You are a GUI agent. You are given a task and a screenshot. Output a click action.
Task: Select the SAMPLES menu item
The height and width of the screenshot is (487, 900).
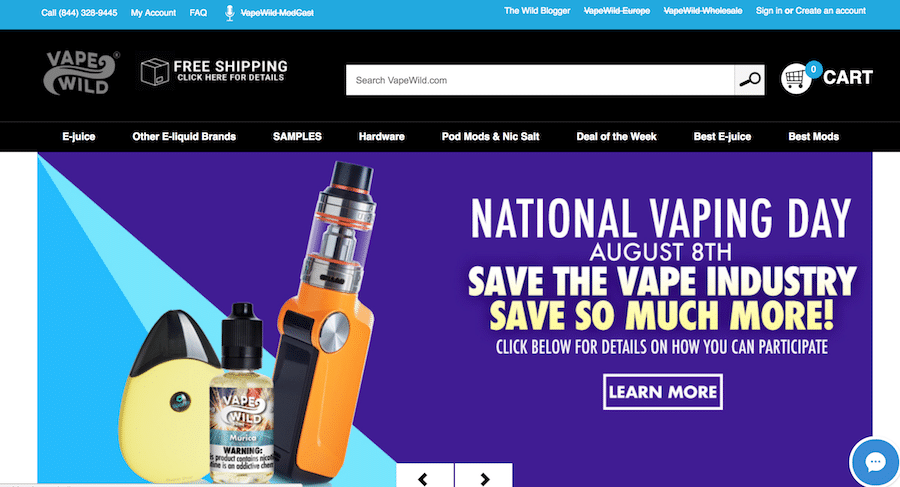click(297, 137)
